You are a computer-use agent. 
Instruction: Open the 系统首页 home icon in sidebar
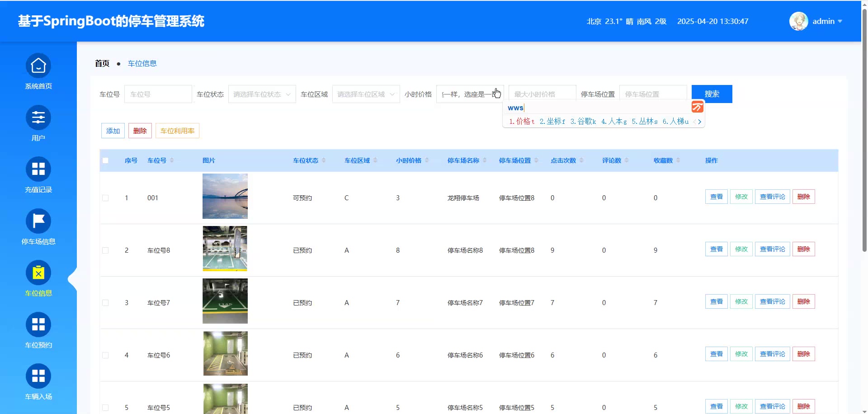click(x=38, y=66)
